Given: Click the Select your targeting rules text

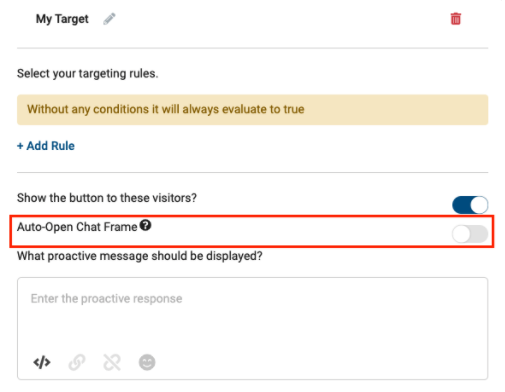Looking at the screenshot, I should [x=88, y=73].
